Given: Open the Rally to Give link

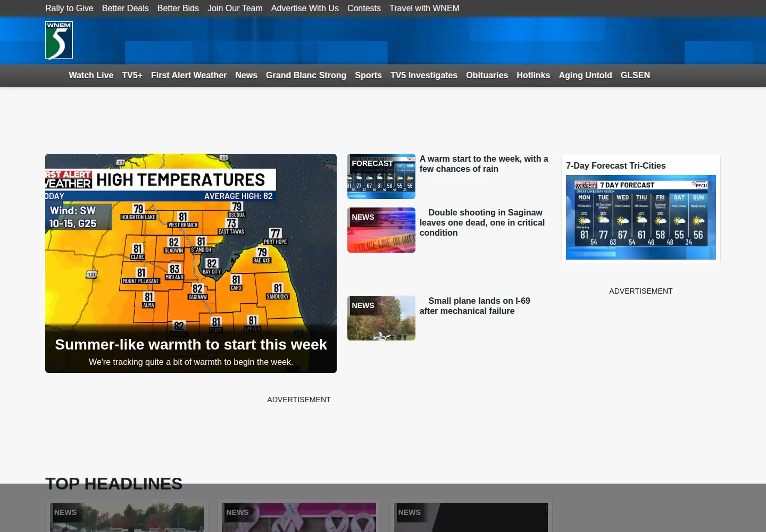Looking at the screenshot, I should 69,8.
